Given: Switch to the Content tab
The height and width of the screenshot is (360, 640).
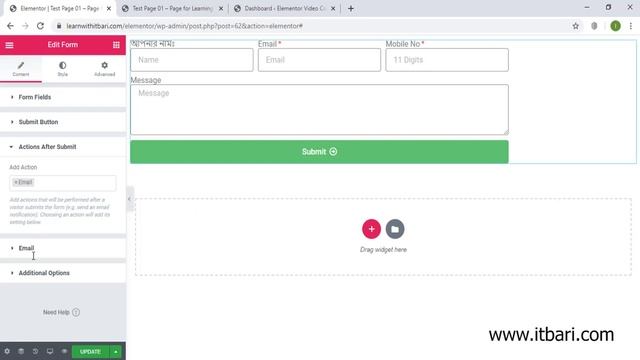Looking at the screenshot, I should (x=21, y=69).
